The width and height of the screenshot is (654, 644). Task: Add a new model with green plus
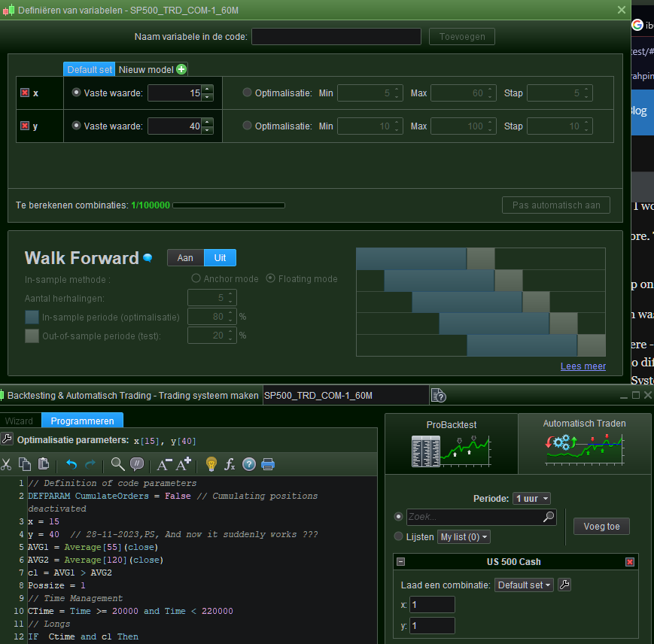coord(181,69)
